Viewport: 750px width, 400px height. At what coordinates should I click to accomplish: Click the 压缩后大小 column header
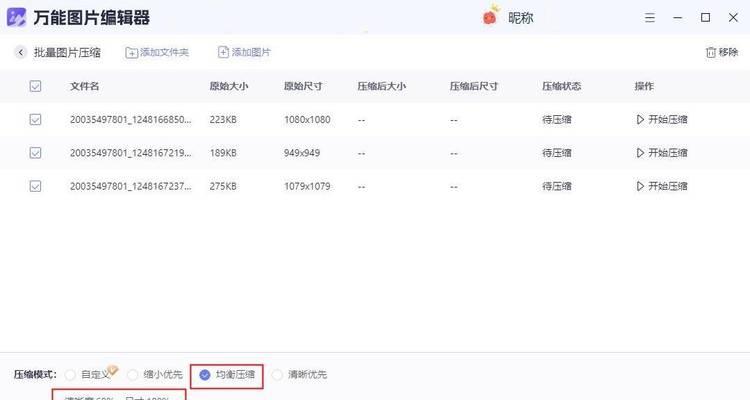pos(382,86)
